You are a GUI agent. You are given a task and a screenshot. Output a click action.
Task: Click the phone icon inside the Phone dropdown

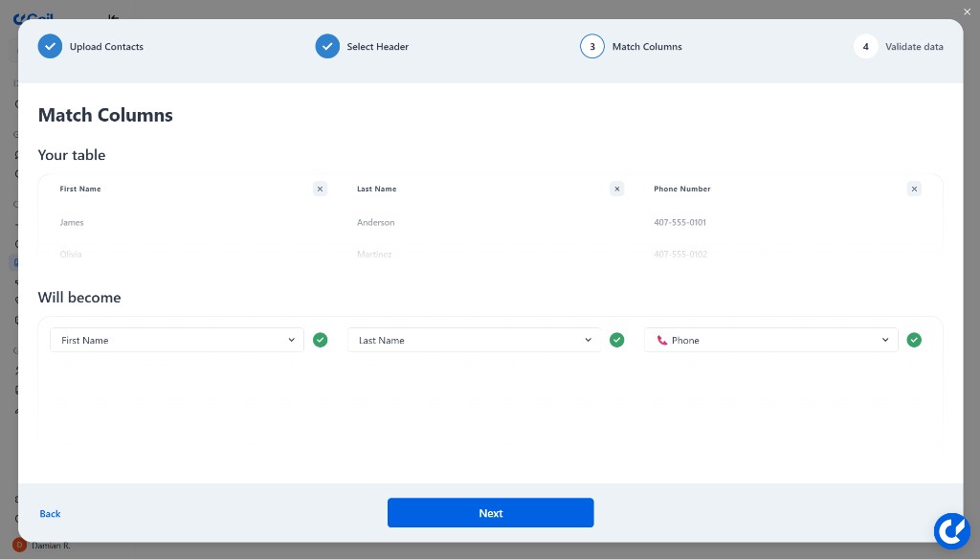click(x=662, y=340)
